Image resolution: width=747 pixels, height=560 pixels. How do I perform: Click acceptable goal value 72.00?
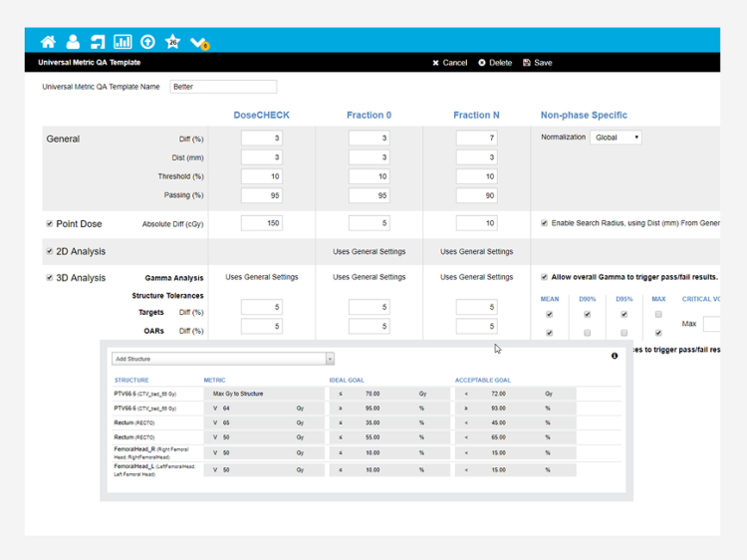click(498, 394)
